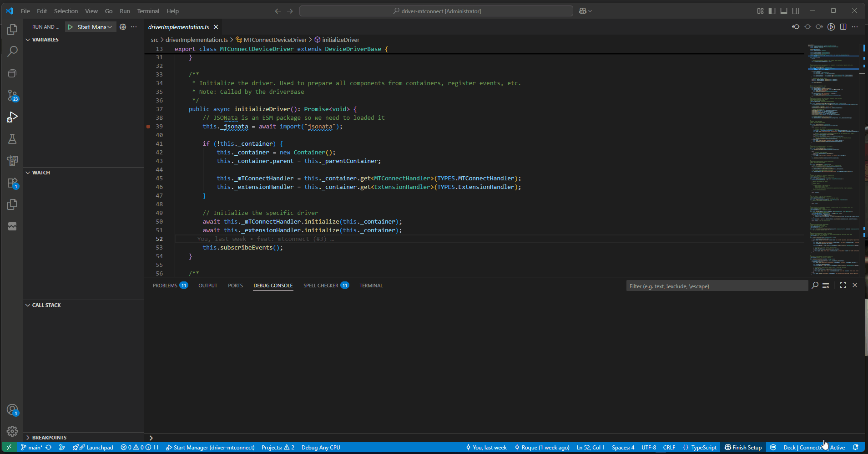This screenshot has height=454, width=868.
Task: Toggle the bottom panel visibility
Action: [784, 11]
